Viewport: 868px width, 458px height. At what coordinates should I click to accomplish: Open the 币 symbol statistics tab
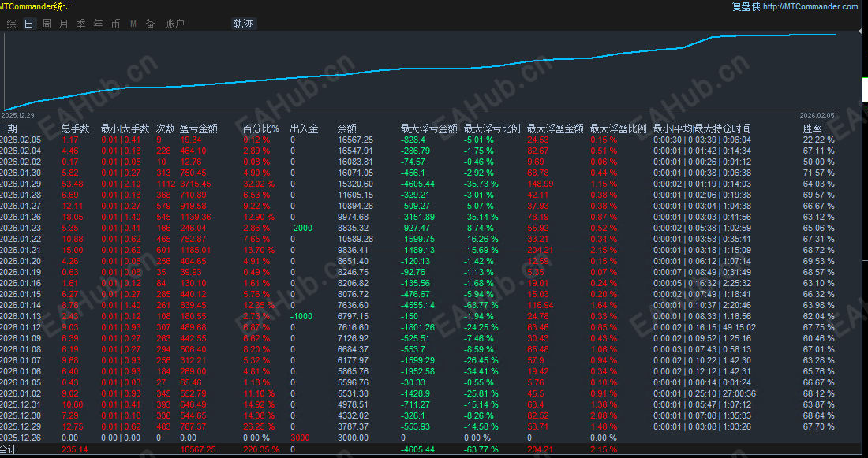[116, 24]
